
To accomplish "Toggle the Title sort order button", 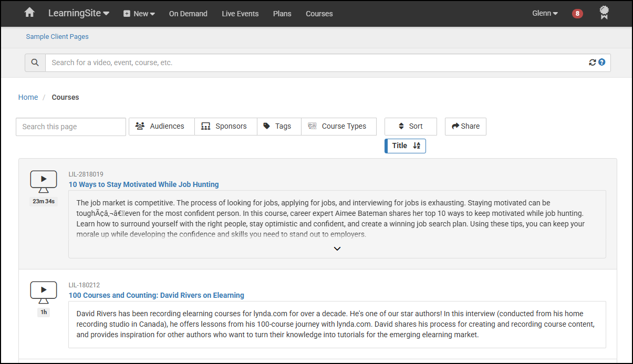I will [406, 146].
